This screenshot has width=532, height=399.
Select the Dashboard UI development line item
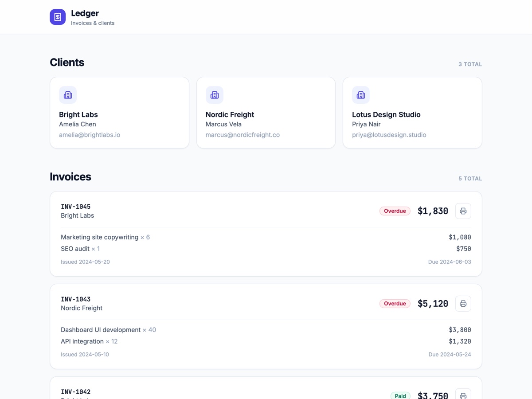(266, 330)
